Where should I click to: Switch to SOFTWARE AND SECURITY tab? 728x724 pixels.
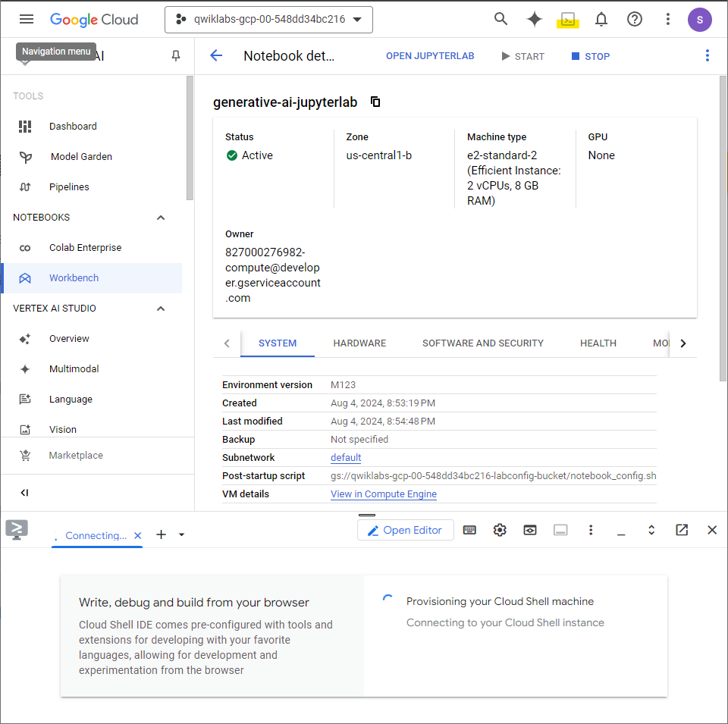tap(482, 343)
